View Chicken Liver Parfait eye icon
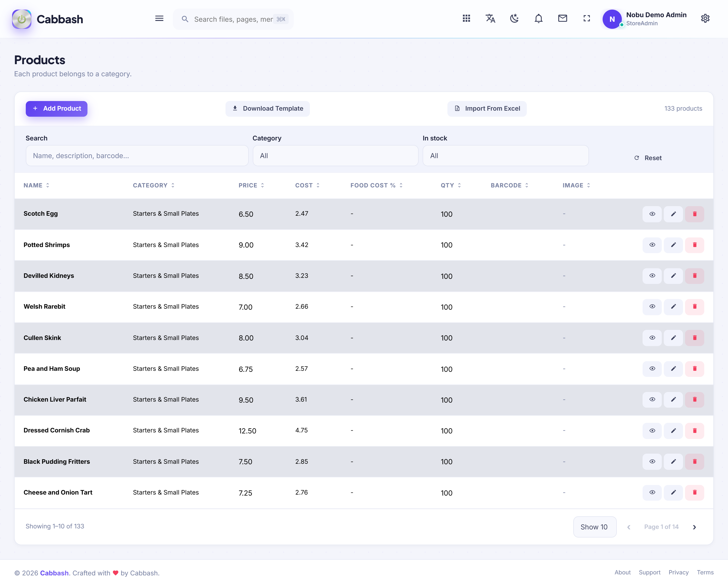 (x=652, y=400)
